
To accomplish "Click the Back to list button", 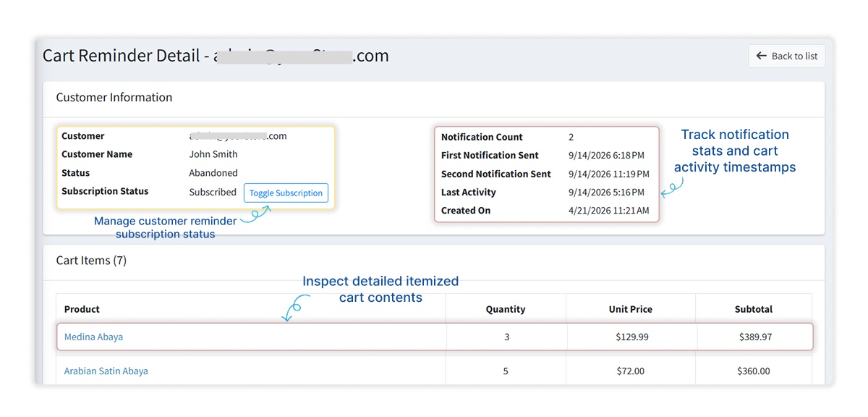I will click(x=787, y=56).
